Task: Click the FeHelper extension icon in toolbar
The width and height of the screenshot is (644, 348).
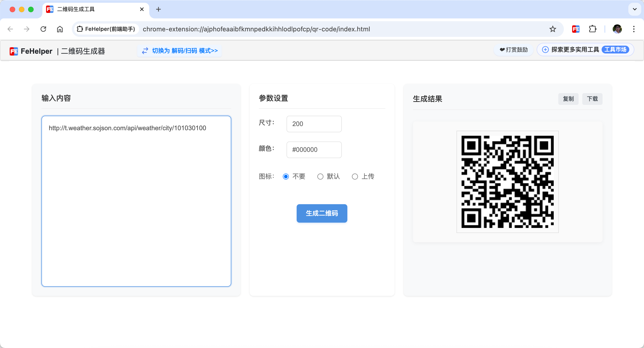Action: [576, 29]
